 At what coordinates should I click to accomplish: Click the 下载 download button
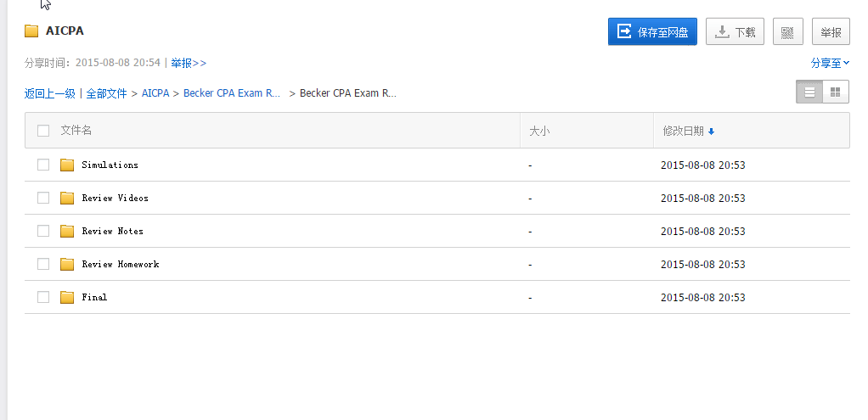(736, 32)
